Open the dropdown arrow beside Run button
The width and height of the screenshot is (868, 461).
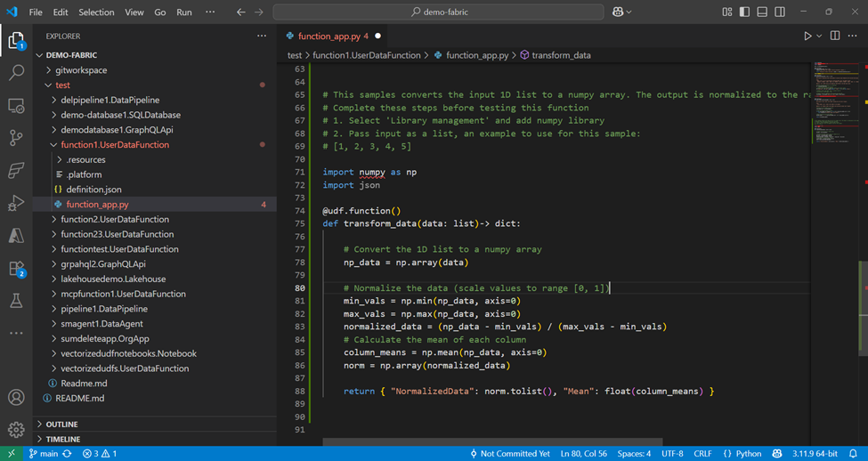819,36
